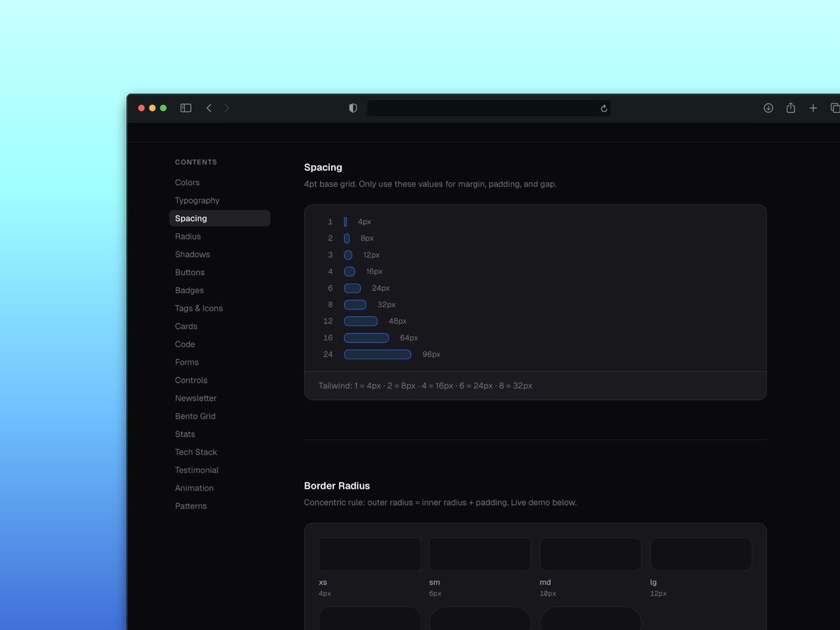Go to Typography section
This screenshot has width=840, height=630.
(x=197, y=200)
